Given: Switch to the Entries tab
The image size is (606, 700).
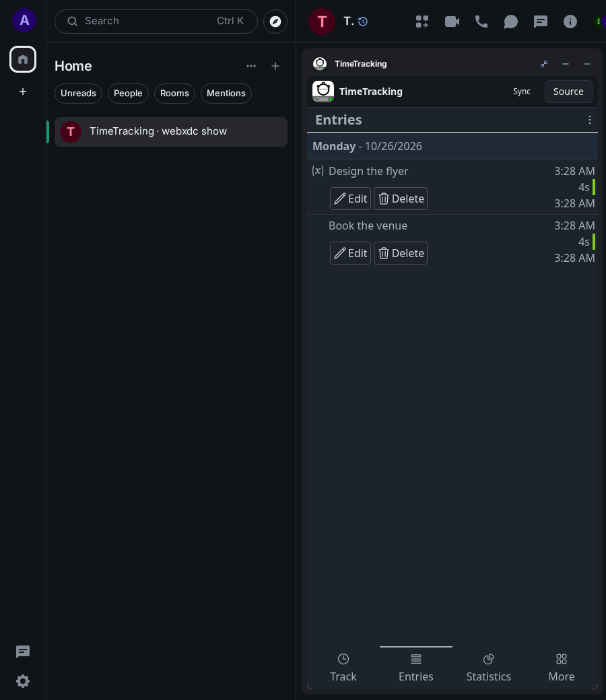Looking at the screenshot, I should 415,667.
